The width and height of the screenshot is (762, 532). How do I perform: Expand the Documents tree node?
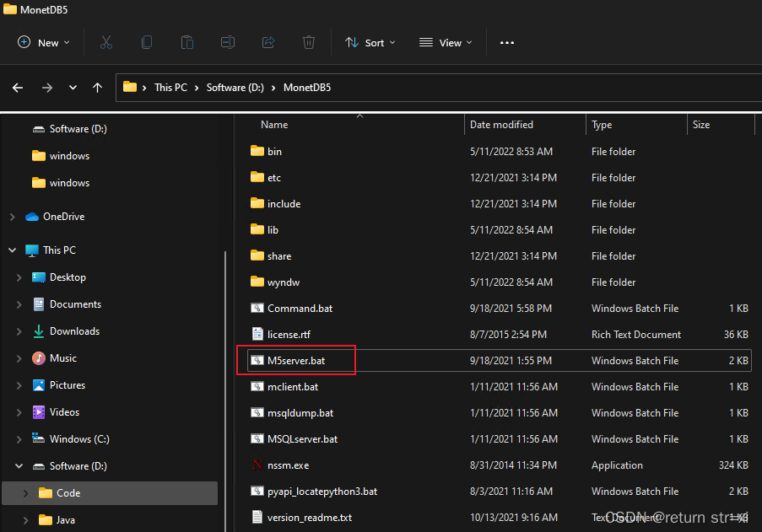19,304
